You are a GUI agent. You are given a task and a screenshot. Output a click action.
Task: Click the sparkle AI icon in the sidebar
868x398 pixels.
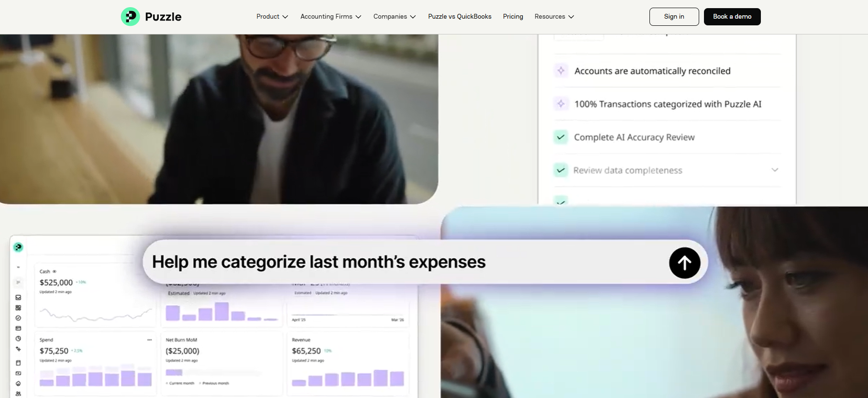click(x=18, y=349)
